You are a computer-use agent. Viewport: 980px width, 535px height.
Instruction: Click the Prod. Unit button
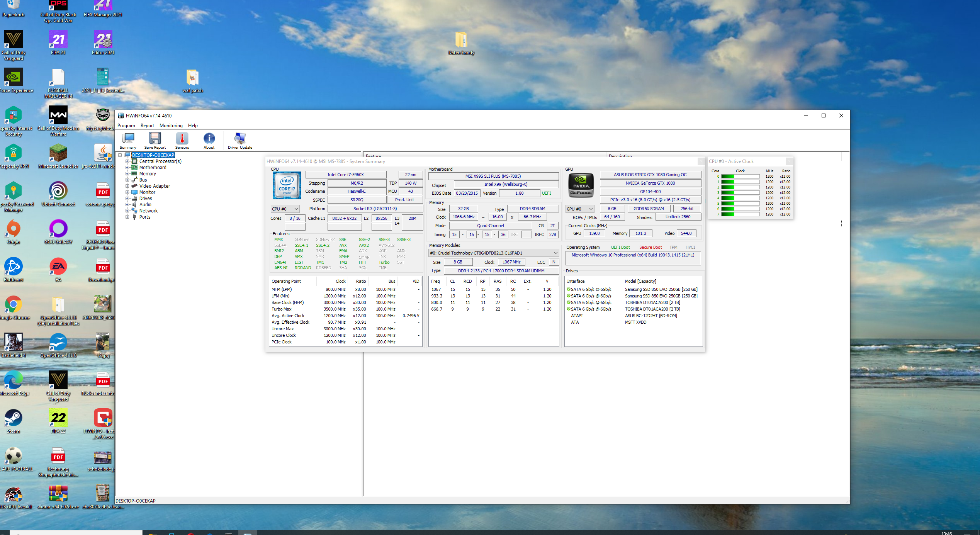pyautogui.click(x=404, y=200)
